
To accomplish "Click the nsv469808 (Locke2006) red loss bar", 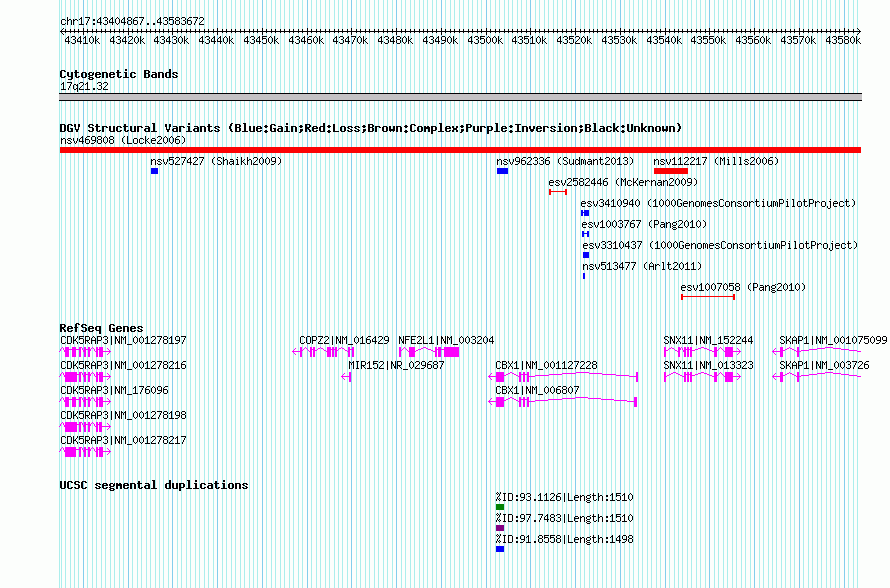I will click(x=460, y=150).
